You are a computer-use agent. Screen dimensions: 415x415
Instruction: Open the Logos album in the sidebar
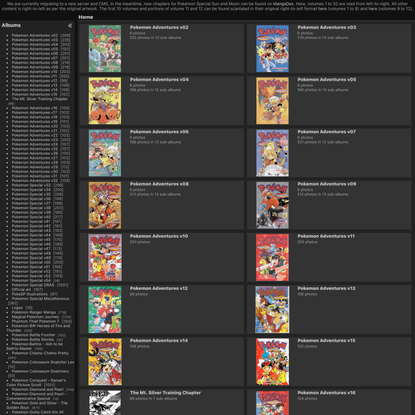[17, 308]
